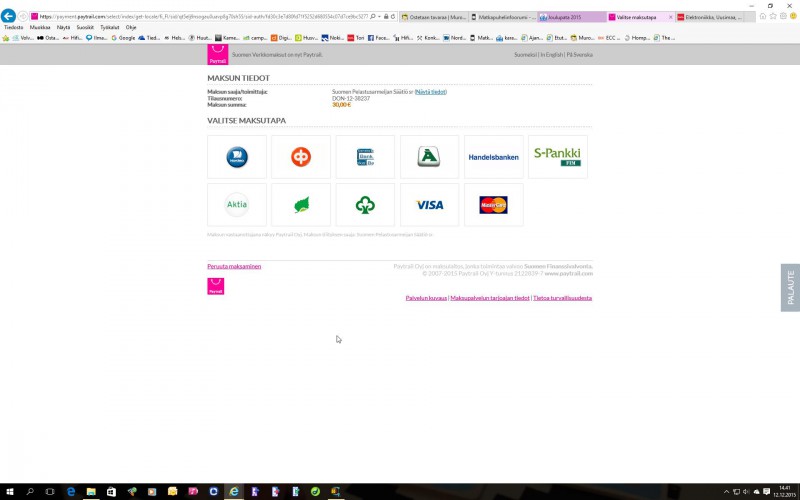Select Ålandsbanken payment icon

429,157
